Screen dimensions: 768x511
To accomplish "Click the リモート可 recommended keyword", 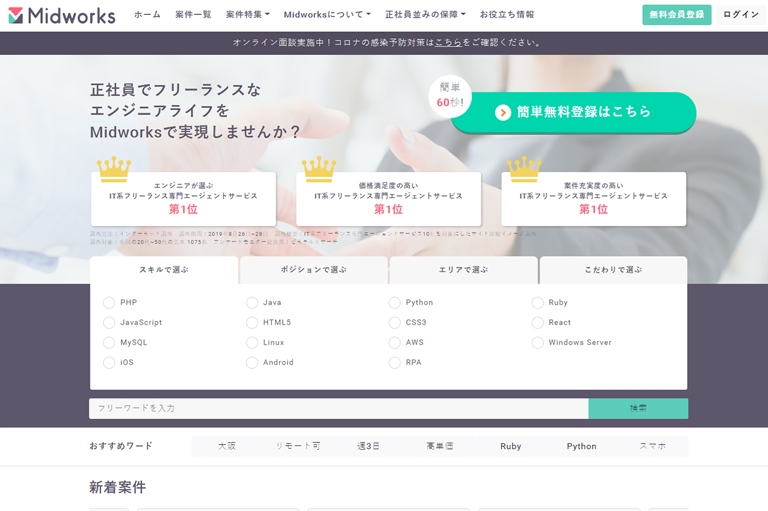I will click(298, 446).
